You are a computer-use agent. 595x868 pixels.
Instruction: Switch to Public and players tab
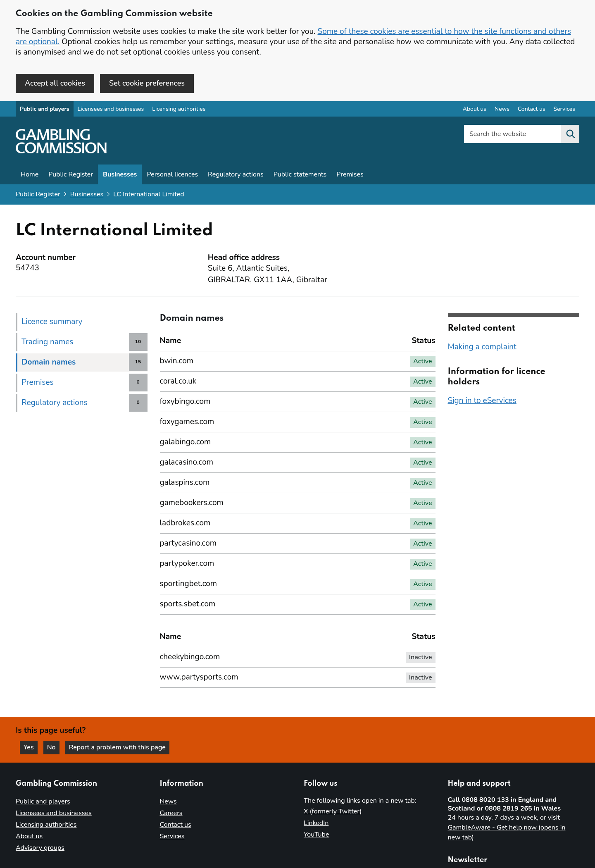click(45, 109)
